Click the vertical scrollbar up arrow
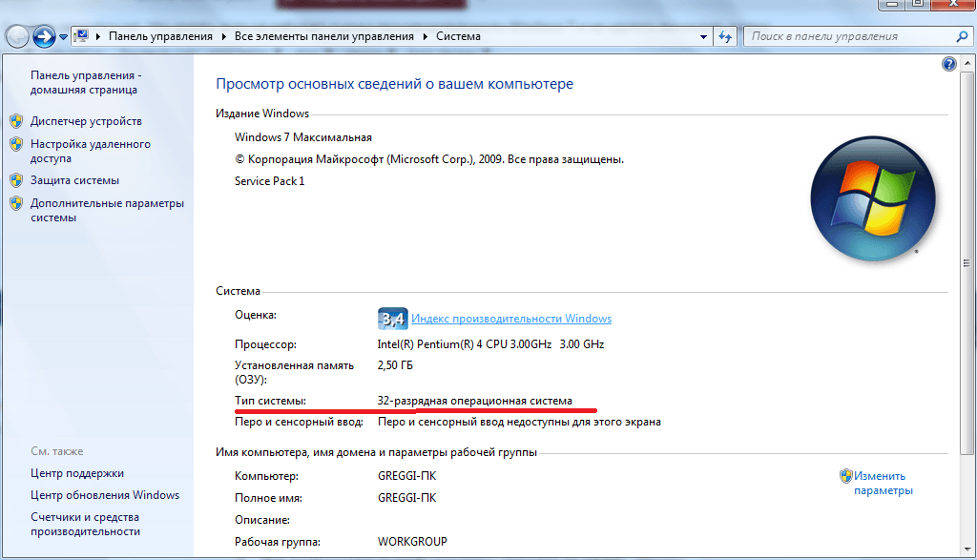Screen dimensions: 977x560 point(967,64)
